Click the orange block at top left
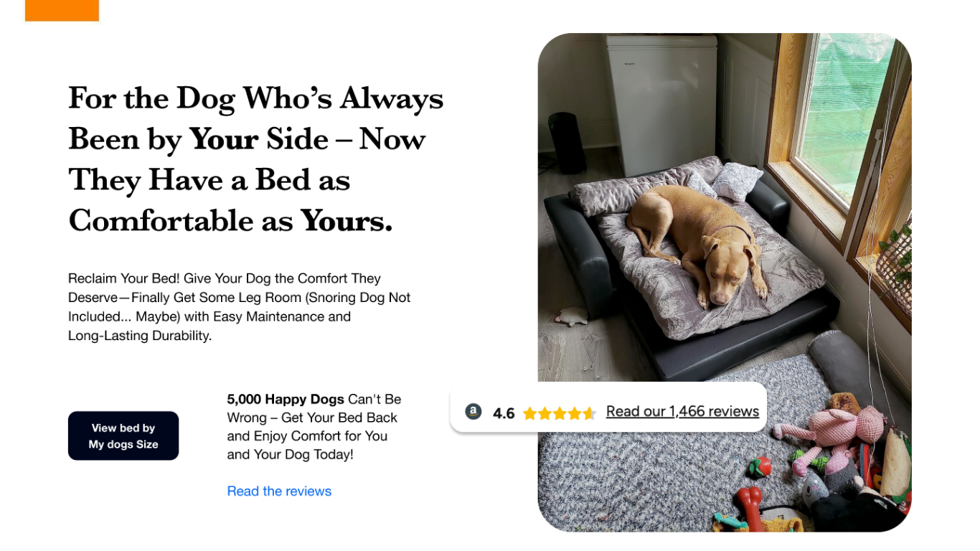This screenshot has width=980, height=551. tap(62, 10)
